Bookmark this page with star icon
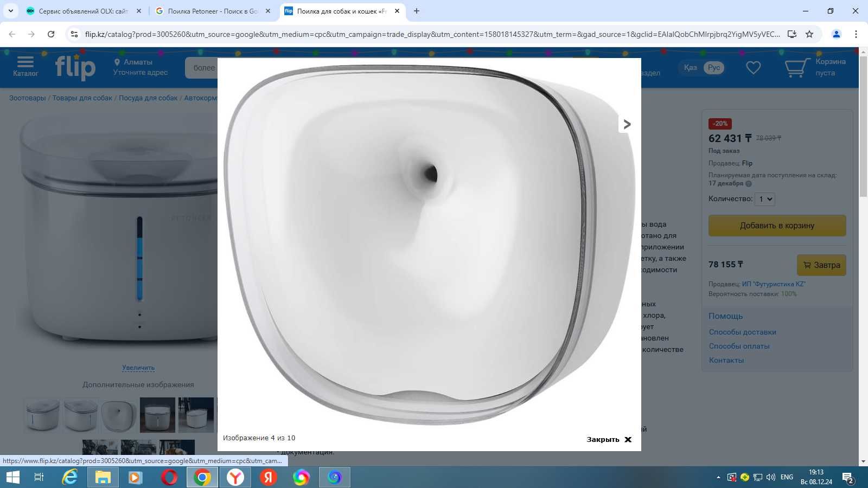 click(809, 34)
